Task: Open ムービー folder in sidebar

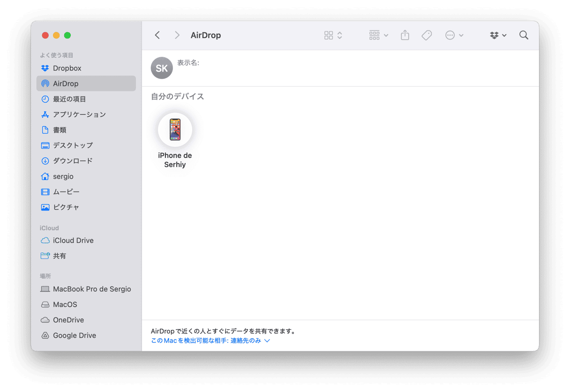Action: 86,192
